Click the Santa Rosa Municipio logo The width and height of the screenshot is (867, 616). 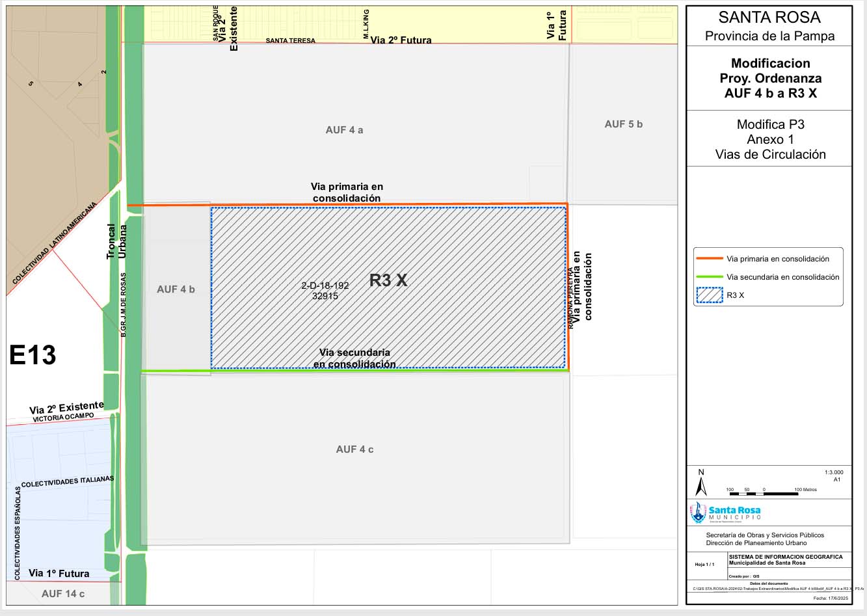point(725,513)
